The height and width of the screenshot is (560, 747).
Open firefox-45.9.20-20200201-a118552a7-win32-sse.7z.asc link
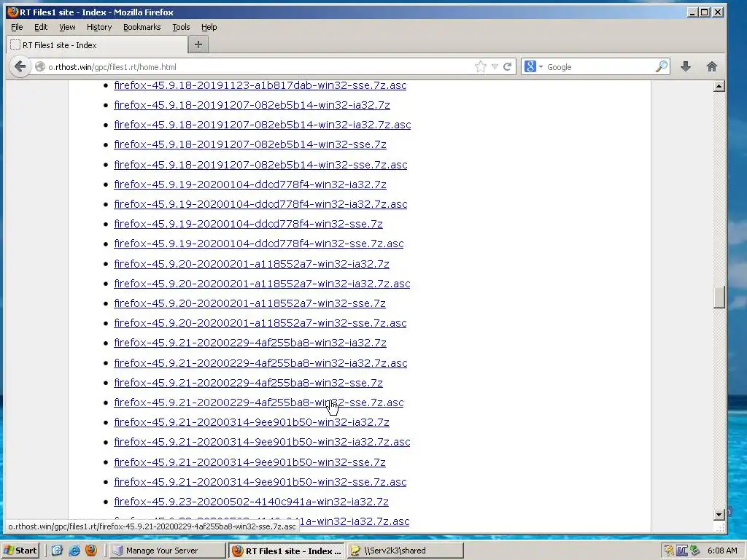click(260, 323)
